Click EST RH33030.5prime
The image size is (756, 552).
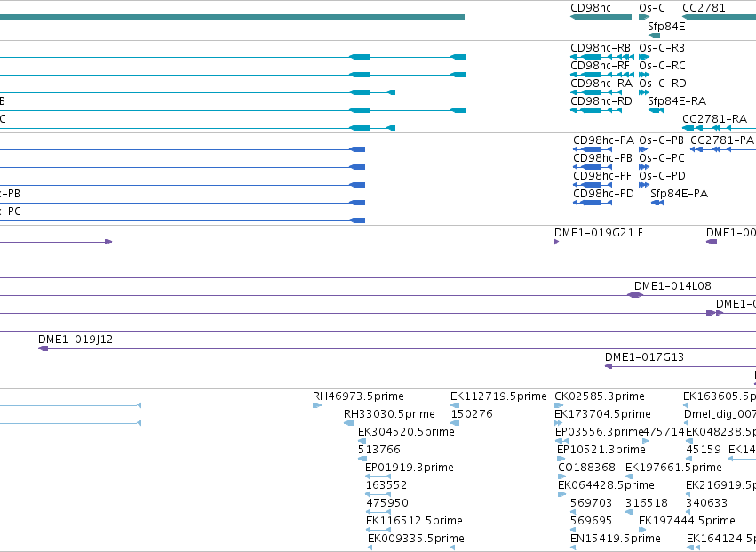(x=348, y=424)
